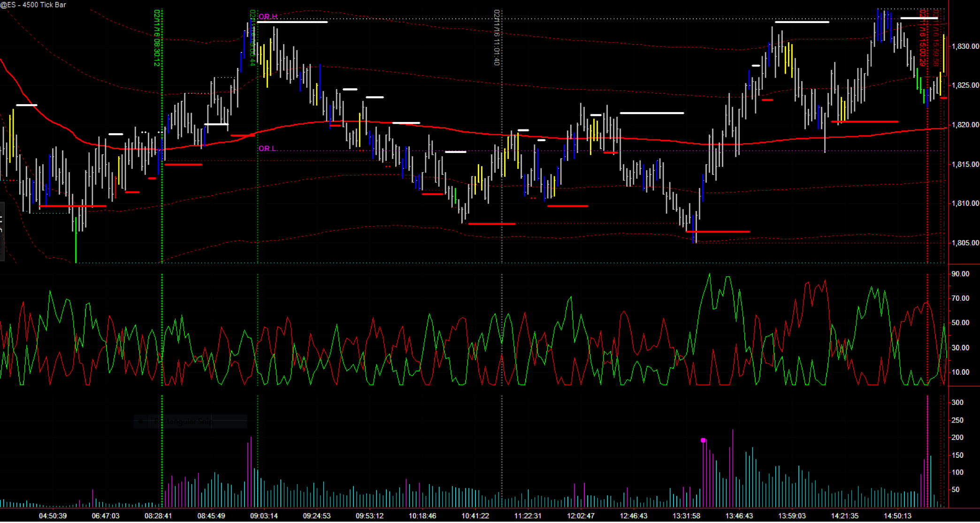
Task: Click the magenta OR.L label
Action: coord(267,149)
